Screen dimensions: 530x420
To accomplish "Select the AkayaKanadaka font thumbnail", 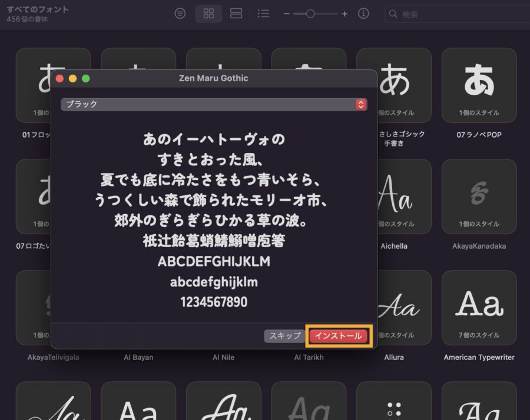I will [x=479, y=196].
